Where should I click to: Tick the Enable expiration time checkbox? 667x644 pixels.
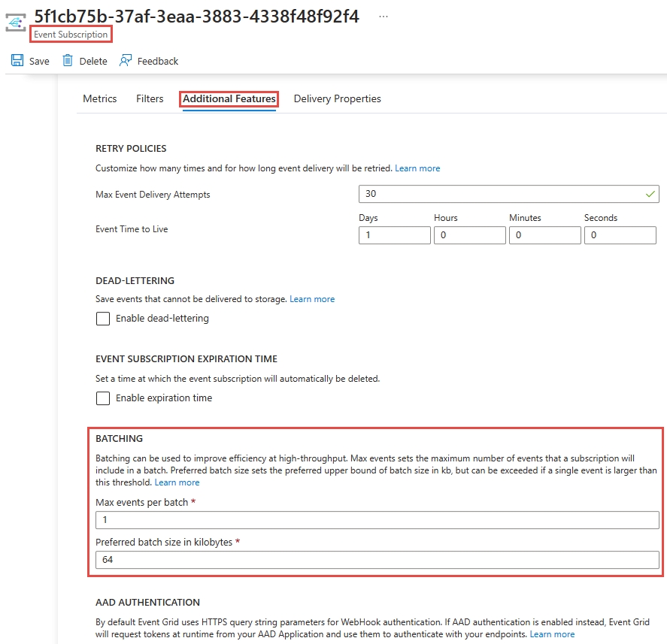tap(103, 398)
